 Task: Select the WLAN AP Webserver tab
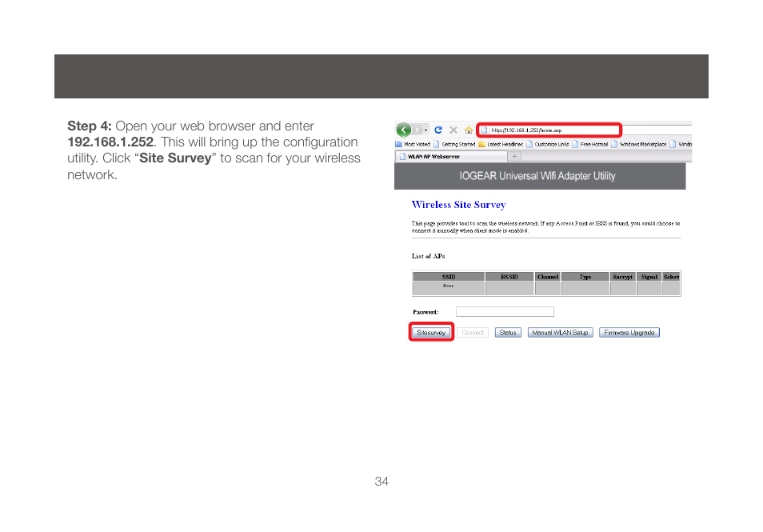tap(450, 156)
